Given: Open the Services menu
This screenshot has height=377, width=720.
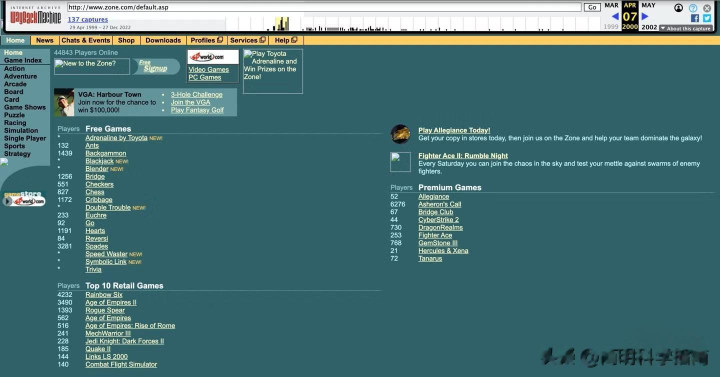Looking at the screenshot, I should coord(248,40).
